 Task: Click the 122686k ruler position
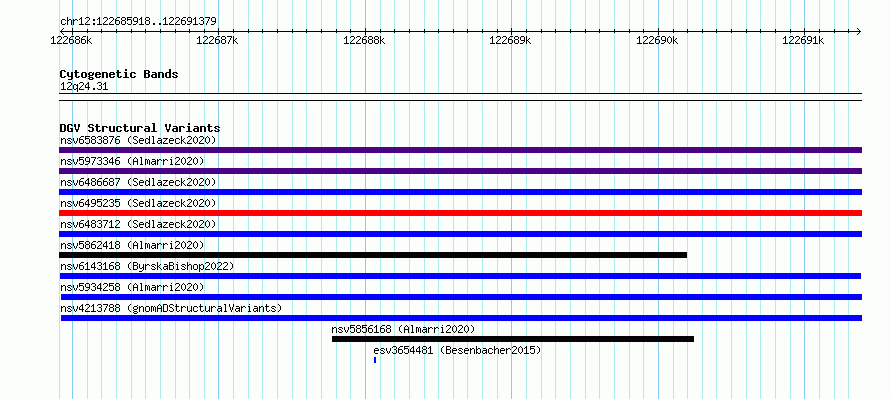(x=72, y=40)
